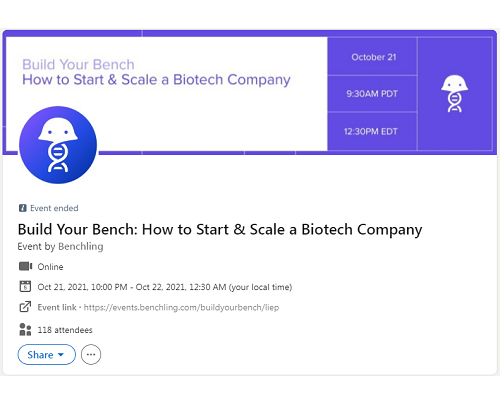Click the 9:30AM PDT banner cell

pos(372,94)
